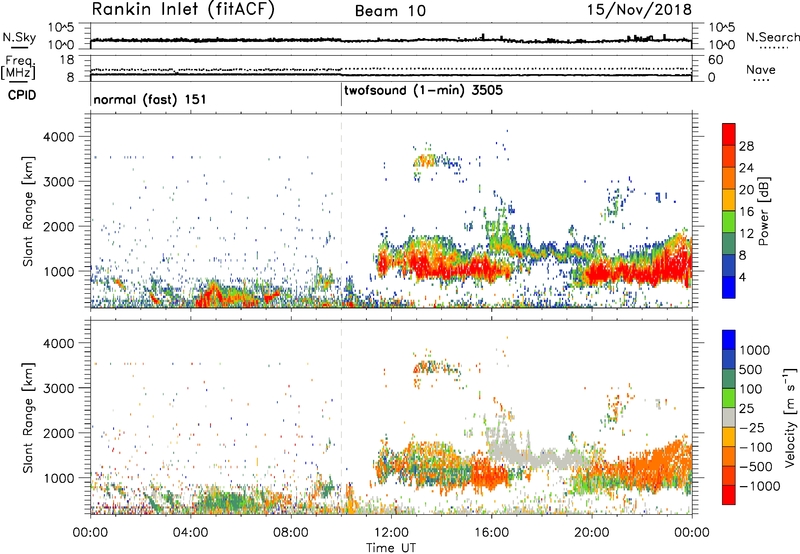Click the Velocity [m s-1] colorbar label
800x554 pixels.
(790, 417)
